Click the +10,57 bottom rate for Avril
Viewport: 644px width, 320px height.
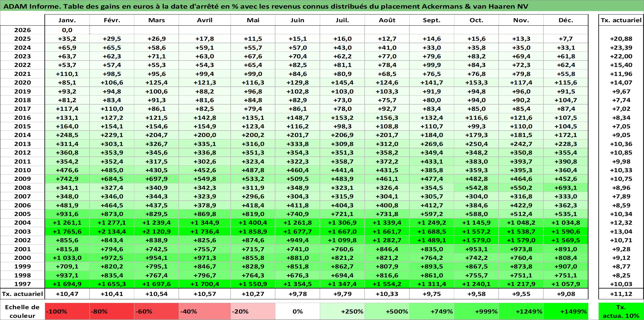coord(205,294)
